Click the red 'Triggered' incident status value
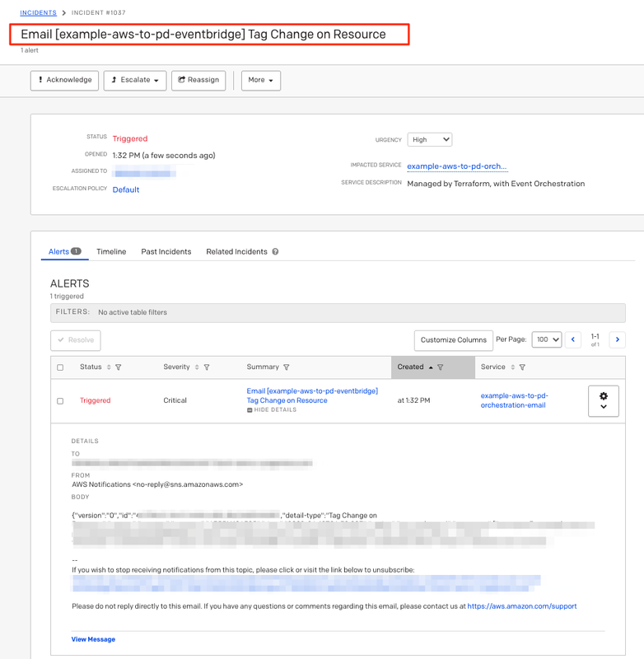This screenshot has width=644, height=659. coord(130,138)
